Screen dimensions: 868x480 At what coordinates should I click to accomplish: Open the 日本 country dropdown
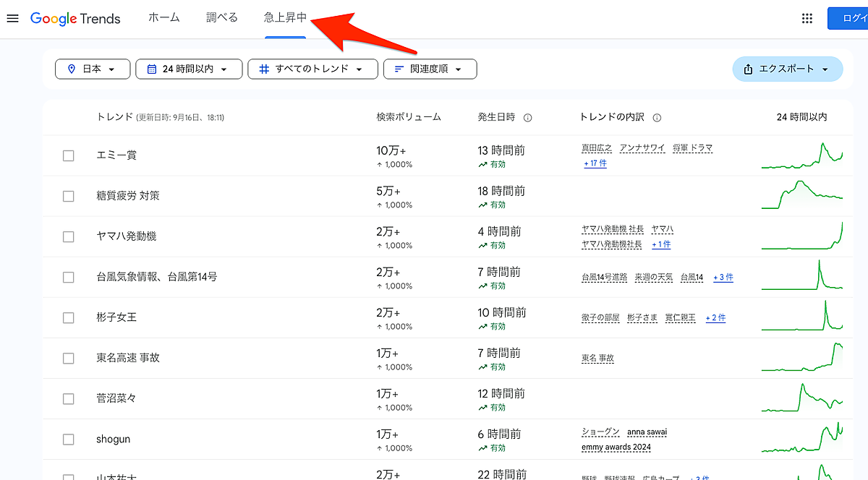[93, 69]
